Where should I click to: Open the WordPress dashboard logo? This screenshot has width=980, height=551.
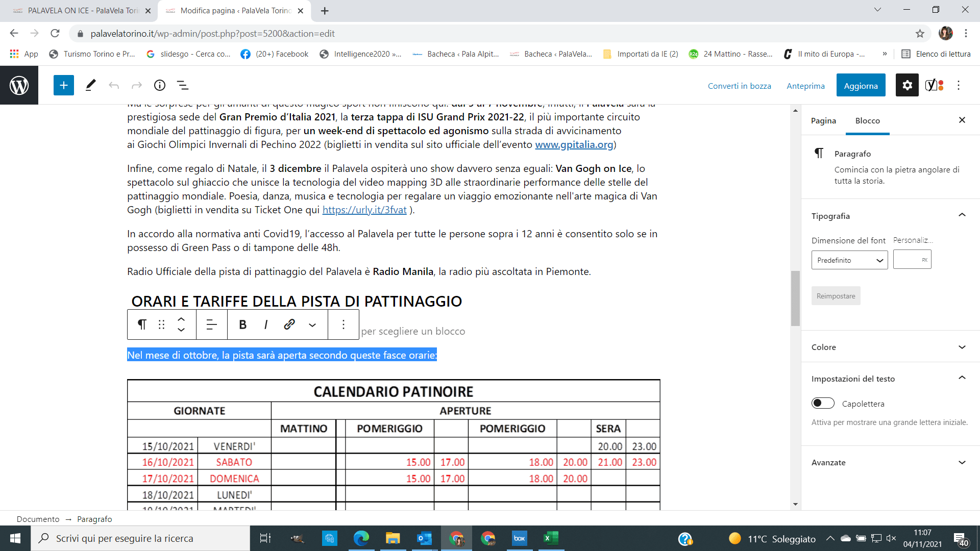(x=19, y=85)
